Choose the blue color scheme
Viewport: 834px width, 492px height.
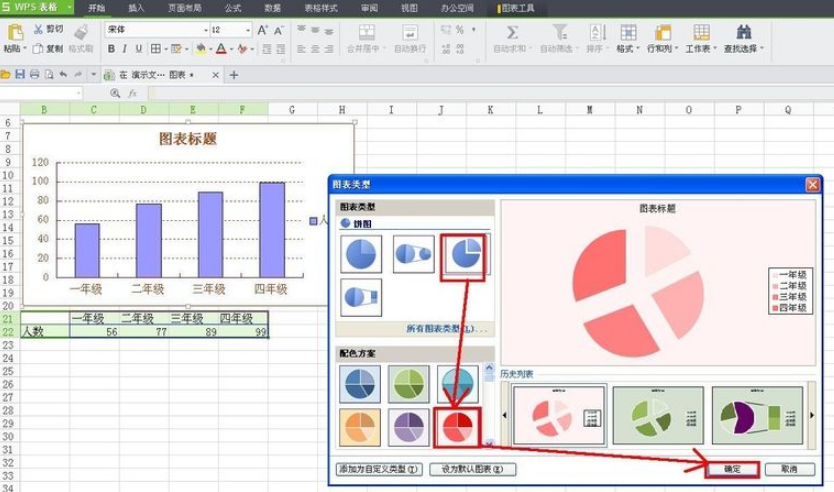click(x=360, y=383)
